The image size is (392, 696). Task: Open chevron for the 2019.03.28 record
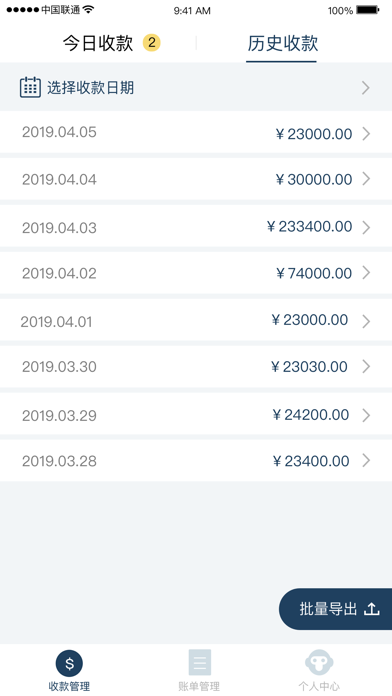(366, 461)
